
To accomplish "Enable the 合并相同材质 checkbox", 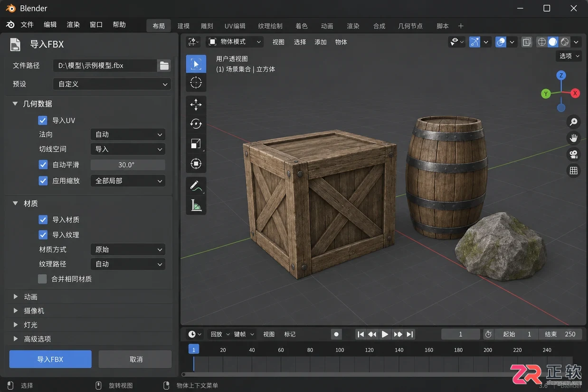I will [43, 279].
